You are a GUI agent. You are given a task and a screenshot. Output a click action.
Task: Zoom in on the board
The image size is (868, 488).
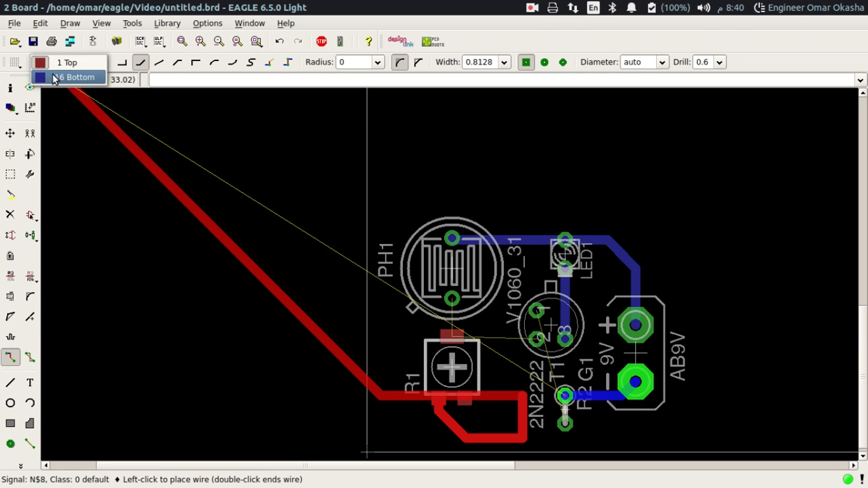[x=201, y=42]
